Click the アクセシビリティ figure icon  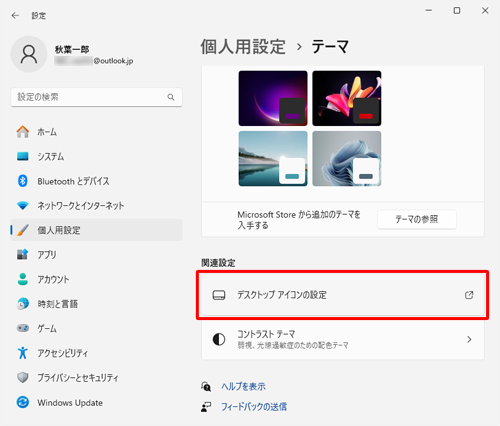(x=23, y=353)
